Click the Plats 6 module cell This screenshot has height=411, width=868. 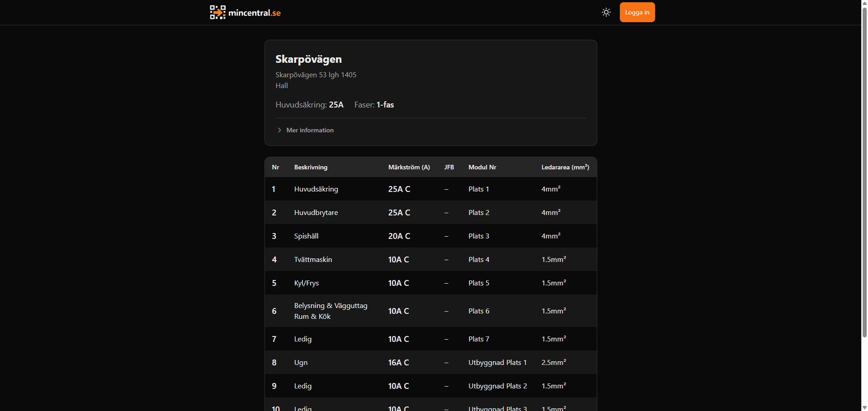(x=479, y=311)
